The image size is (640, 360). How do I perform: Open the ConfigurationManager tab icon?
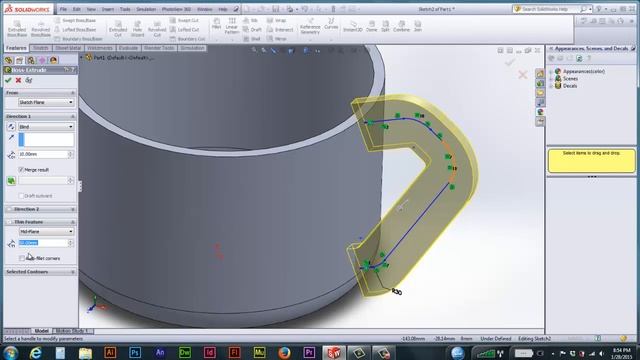(x=31, y=60)
